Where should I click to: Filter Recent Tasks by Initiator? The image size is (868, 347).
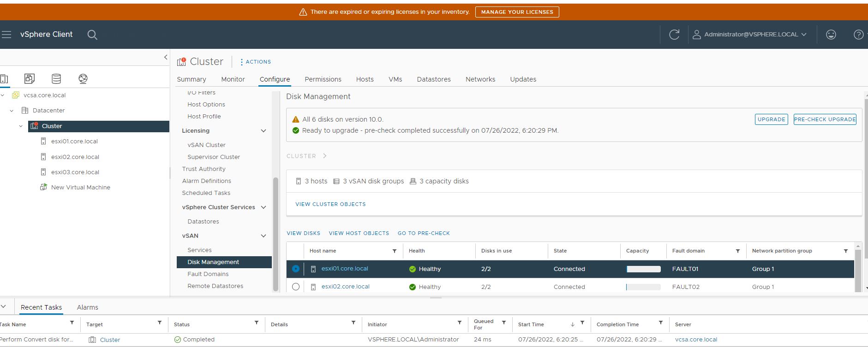click(x=460, y=323)
